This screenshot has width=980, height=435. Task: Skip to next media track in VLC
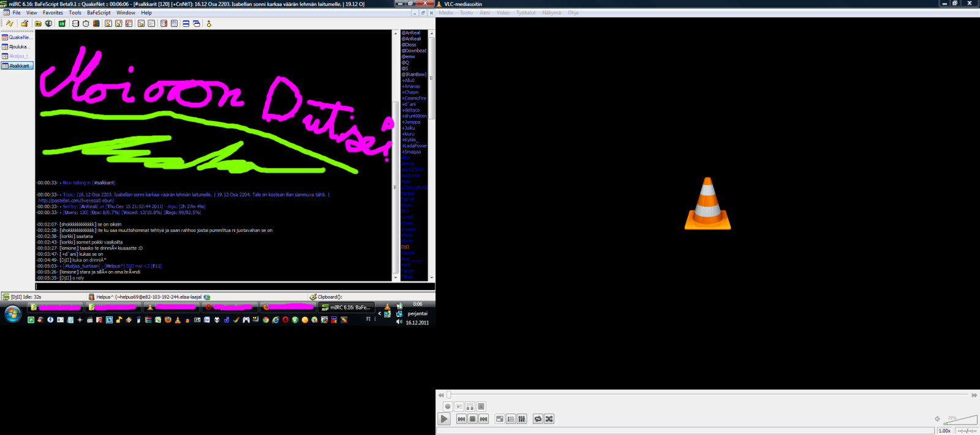pos(483,419)
